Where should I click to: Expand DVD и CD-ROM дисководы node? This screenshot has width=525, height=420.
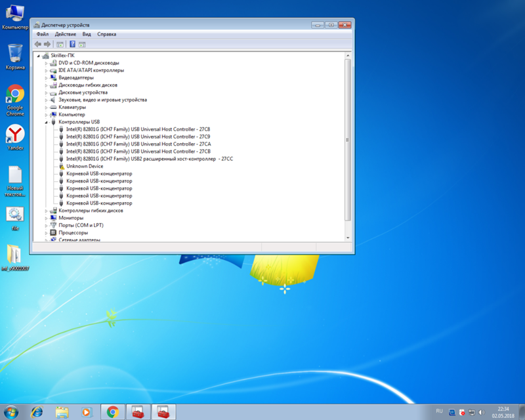(46, 63)
